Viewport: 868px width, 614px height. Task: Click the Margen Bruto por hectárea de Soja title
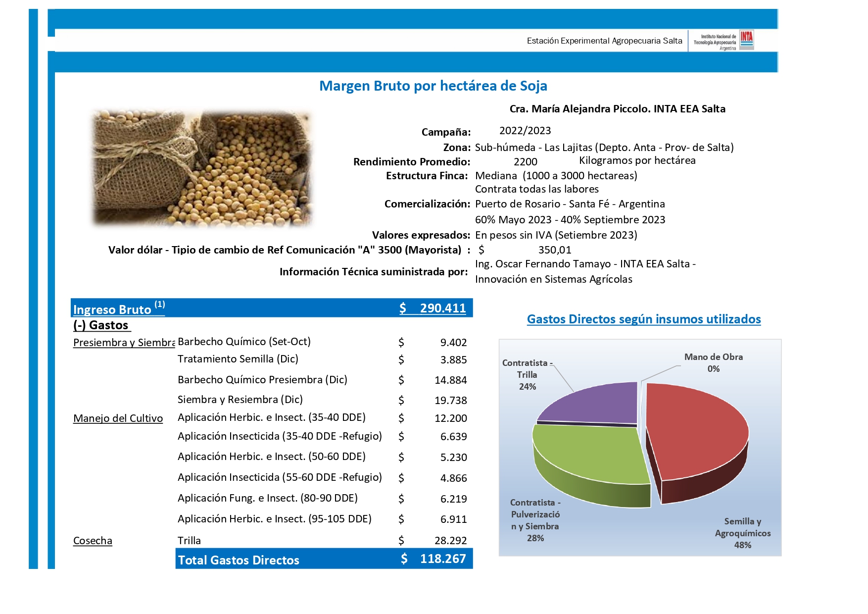(x=433, y=86)
